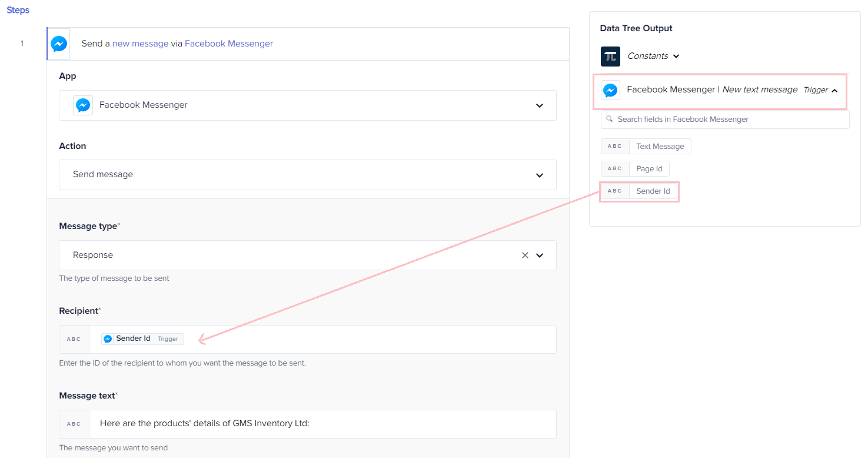Click the Messenger icon inside Sender Id pill

point(108,339)
